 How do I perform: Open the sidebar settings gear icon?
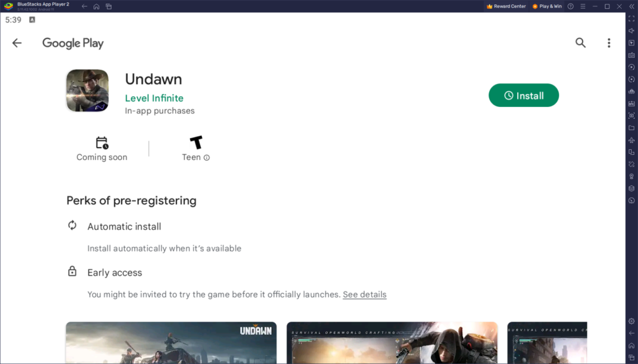click(631, 321)
